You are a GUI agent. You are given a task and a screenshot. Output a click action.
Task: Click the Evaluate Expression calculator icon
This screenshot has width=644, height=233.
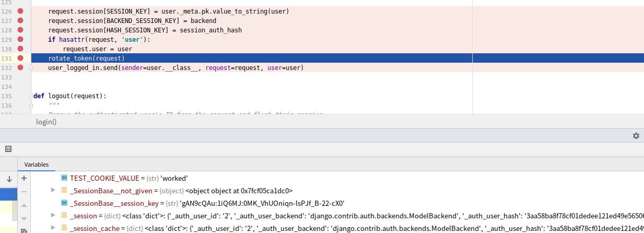(x=8, y=149)
